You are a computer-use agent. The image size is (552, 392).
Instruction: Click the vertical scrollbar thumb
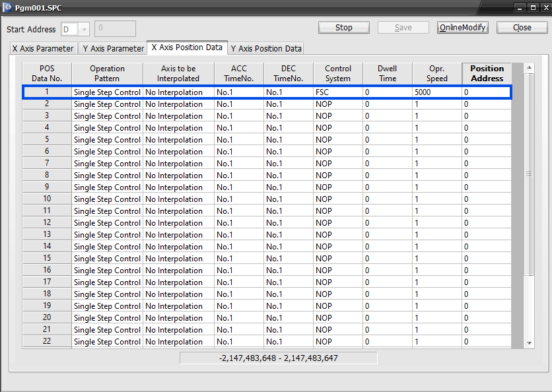[x=529, y=174]
